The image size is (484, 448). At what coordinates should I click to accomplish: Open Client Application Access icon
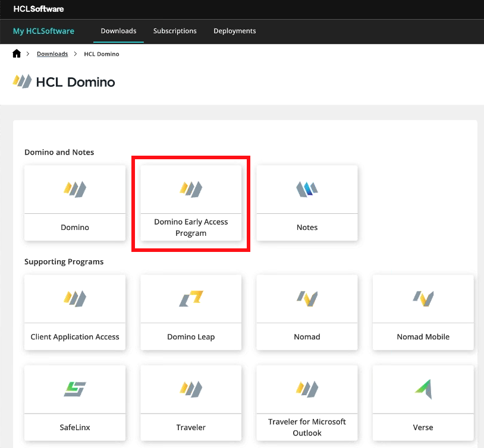[75, 299]
